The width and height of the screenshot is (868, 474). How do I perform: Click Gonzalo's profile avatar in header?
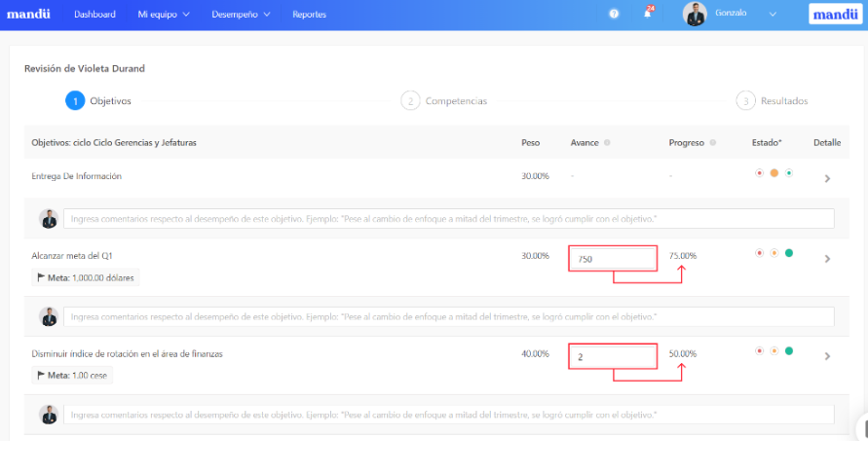point(695,14)
